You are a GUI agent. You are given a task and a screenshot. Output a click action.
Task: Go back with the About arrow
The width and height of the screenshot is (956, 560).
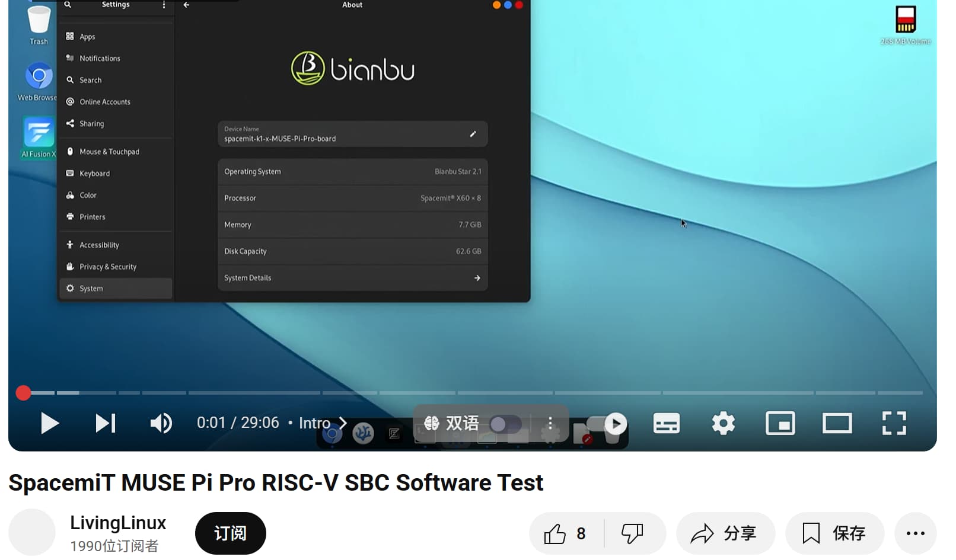(x=186, y=5)
